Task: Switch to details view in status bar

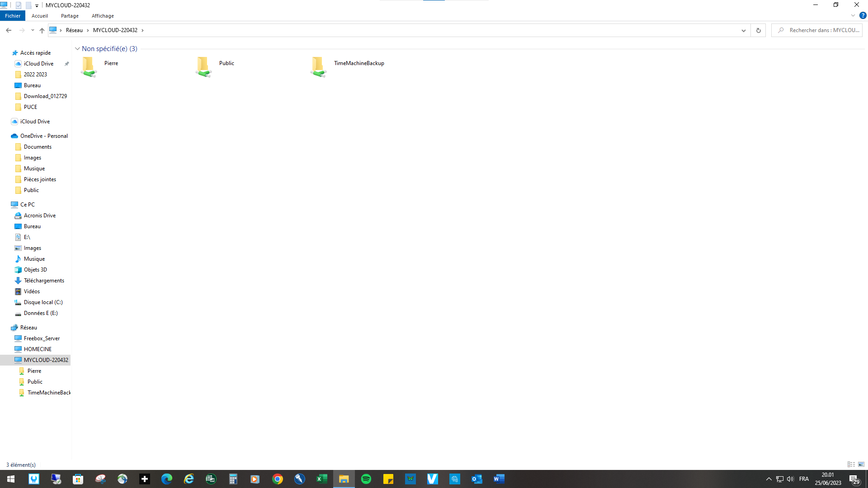Action: click(x=851, y=465)
